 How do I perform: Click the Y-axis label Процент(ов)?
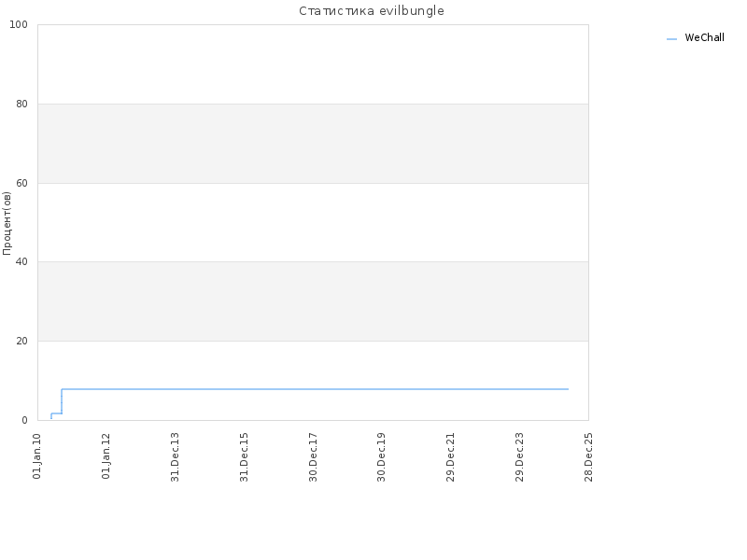(7, 223)
